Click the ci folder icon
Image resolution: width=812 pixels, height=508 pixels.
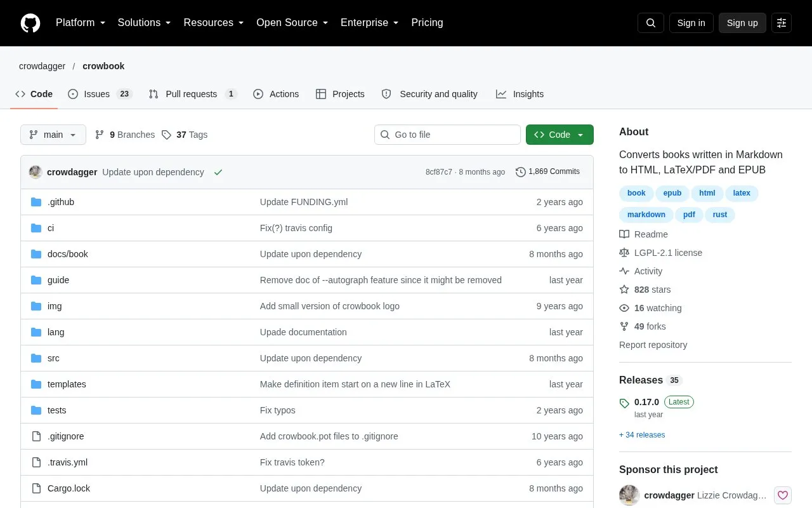tap(36, 228)
